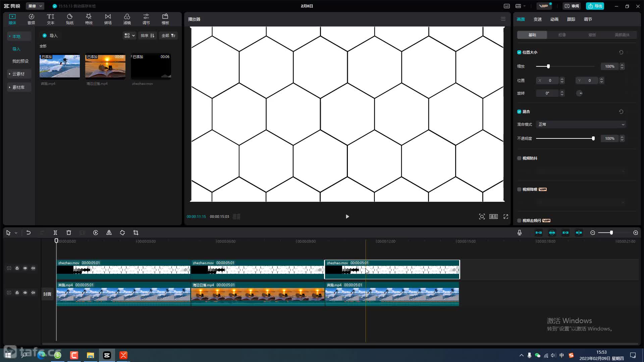The image size is (644, 362).
Task: Open the crop tool in timeline toolbar
Action: 136,233
